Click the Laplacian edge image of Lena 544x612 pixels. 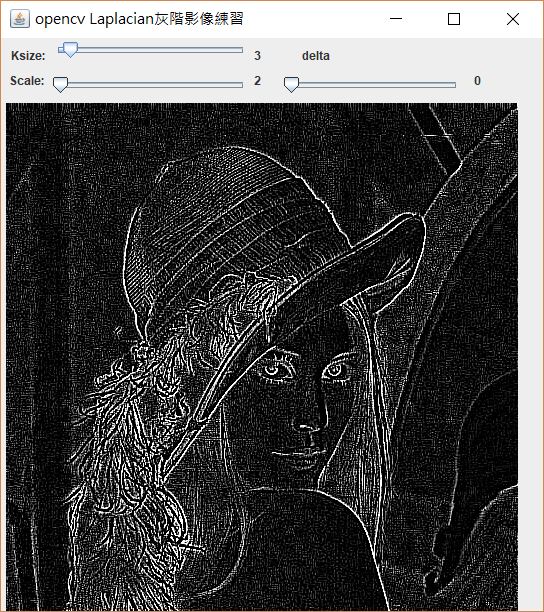(x=262, y=357)
